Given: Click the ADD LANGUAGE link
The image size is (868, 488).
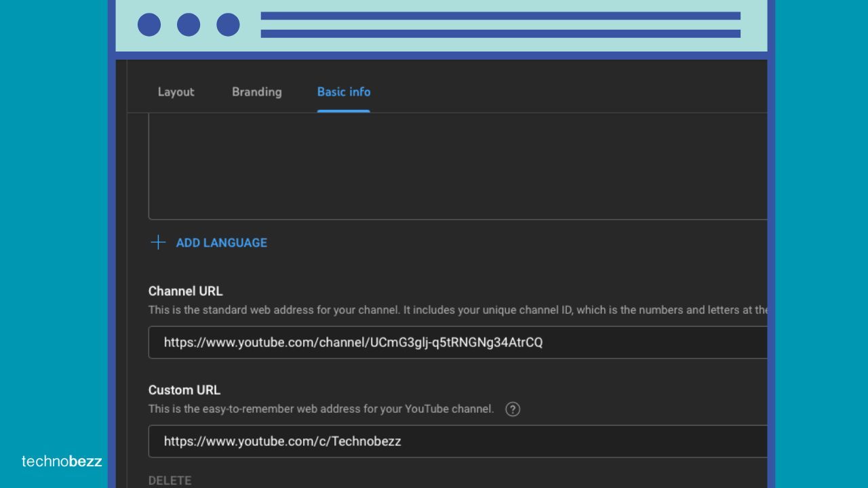Looking at the screenshot, I should pyautogui.click(x=221, y=243).
